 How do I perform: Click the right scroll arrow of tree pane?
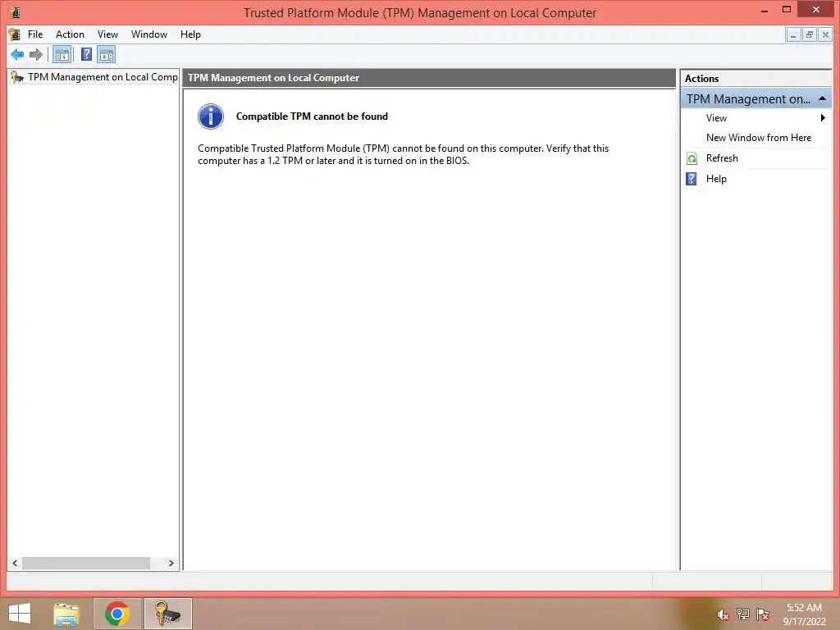(171, 563)
